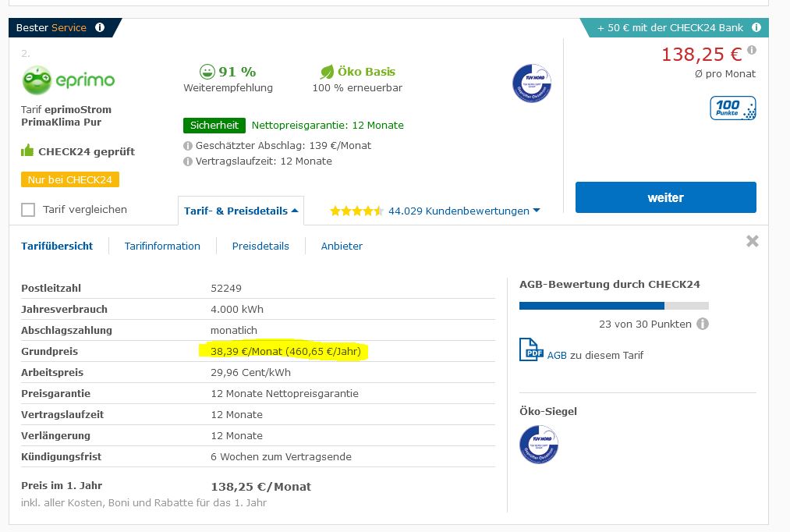Open the PDF icon for AGB
This screenshot has height=532, width=790.
[x=531, y=349]
